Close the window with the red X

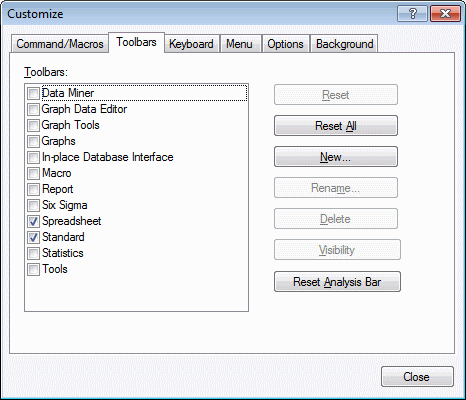pos(445,14)
